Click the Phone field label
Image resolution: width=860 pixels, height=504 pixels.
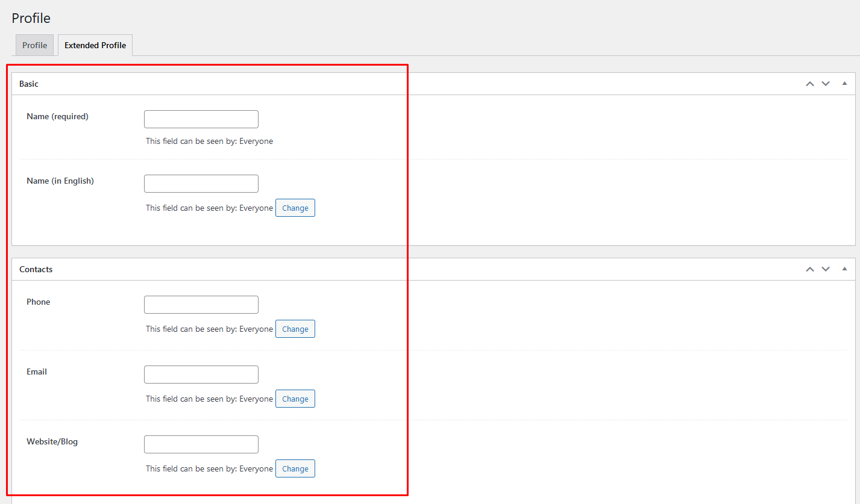tap(39, 302)
